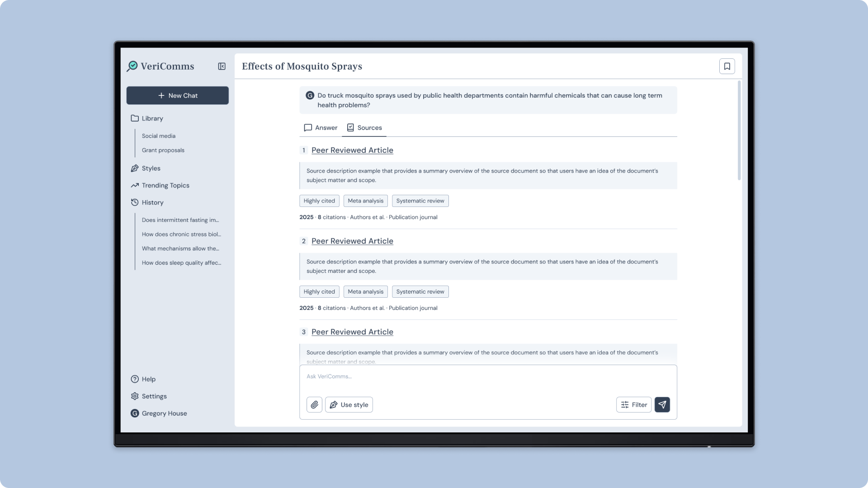
Task: Collapse the sidebar panel icon
Action: [222, 66]
